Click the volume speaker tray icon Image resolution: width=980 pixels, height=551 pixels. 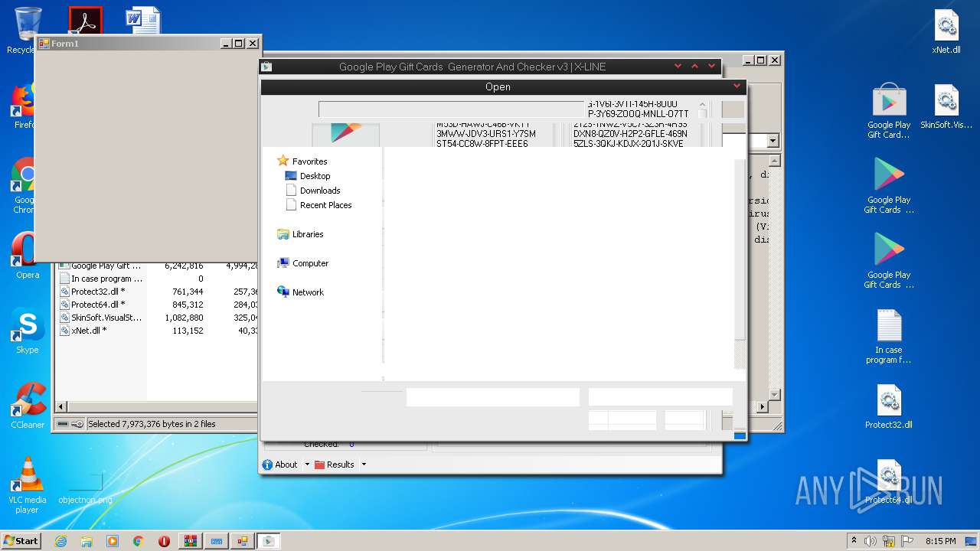tap(871, 540)
